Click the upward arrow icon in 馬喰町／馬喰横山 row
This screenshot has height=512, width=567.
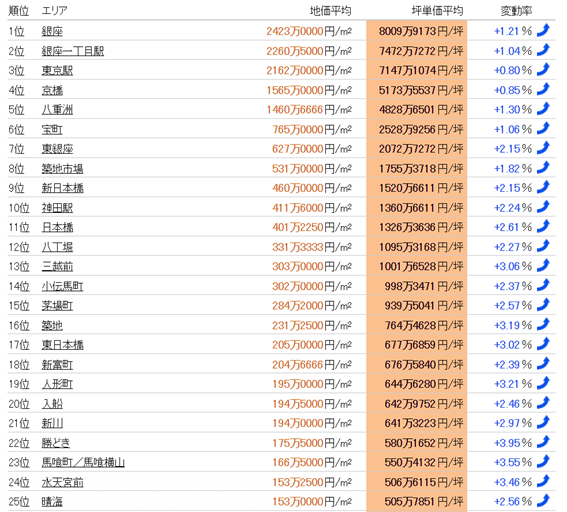543,461
